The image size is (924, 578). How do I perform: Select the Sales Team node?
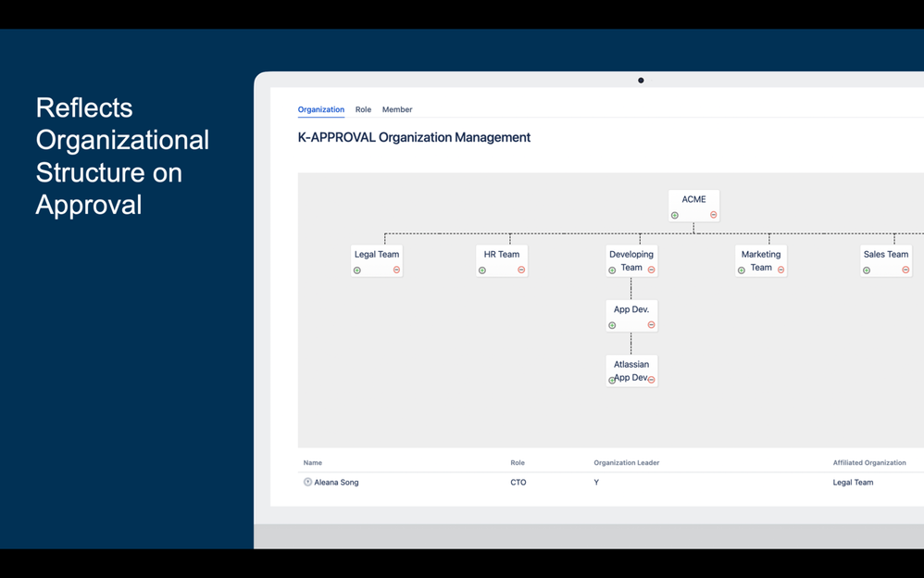(886, 260)
